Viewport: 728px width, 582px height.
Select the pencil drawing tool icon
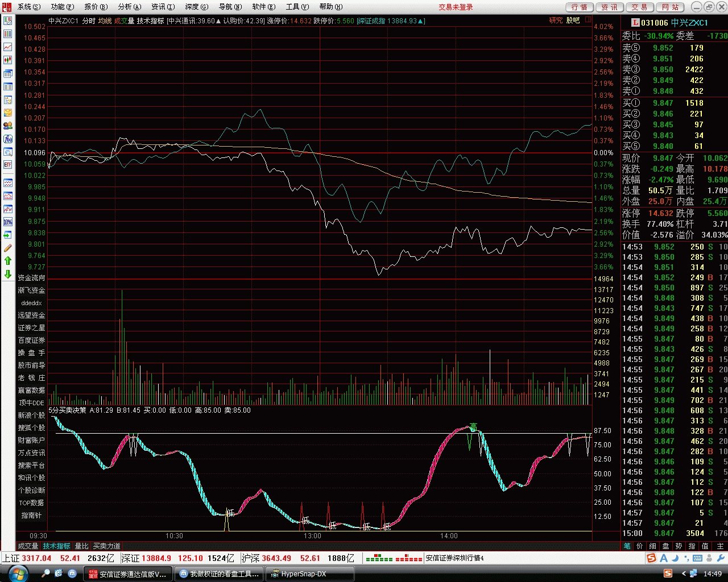8,248
